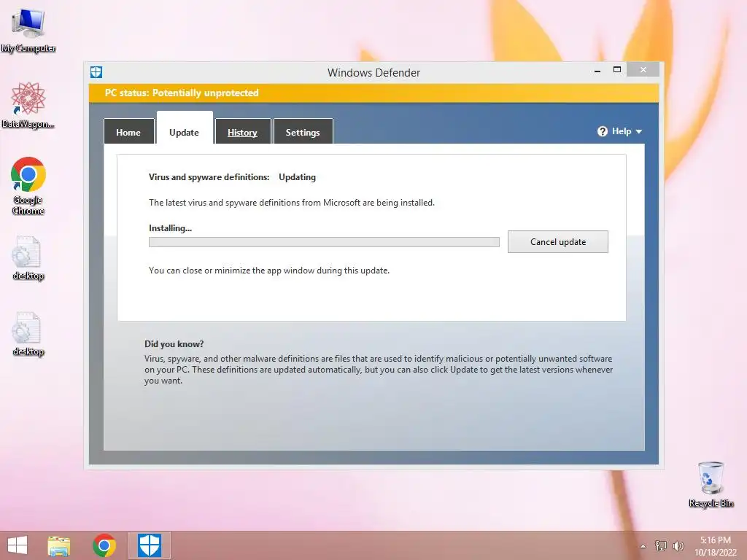The width and height of the screenshot is (747, 560).
Task: Click the 'You can close or minimize' note
Action: tap(269, 271)
